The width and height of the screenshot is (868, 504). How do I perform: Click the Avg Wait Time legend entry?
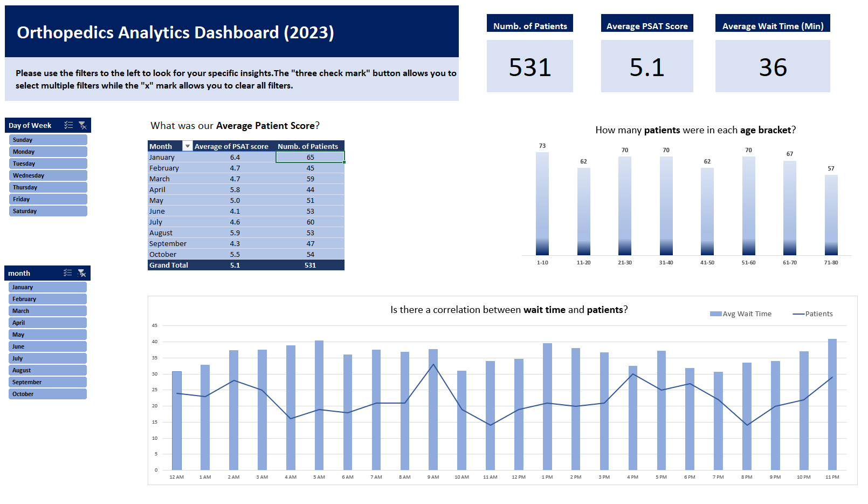(741, 314)
